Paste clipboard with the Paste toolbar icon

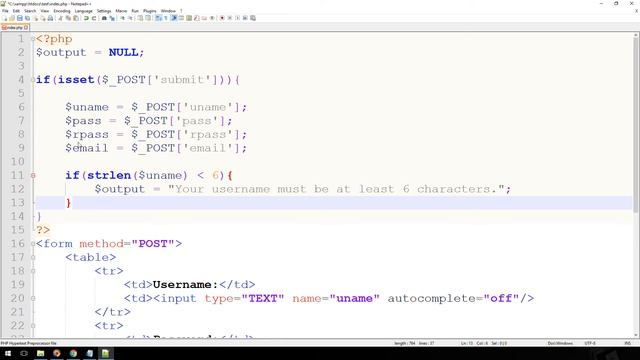coord(76,18)
